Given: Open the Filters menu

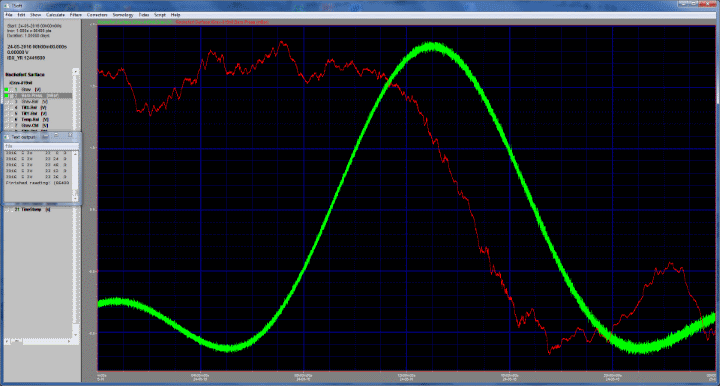Looking at the screenshot, I should click(75, 15).
